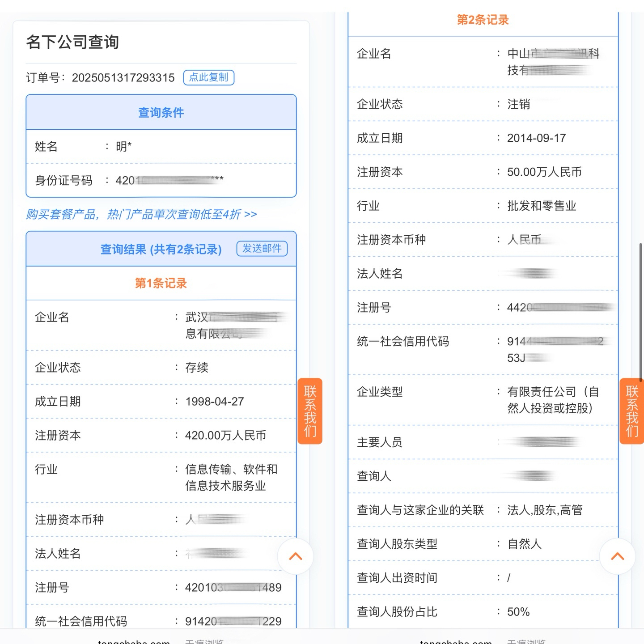Click the right panel's vertical scrollbar

641,312
